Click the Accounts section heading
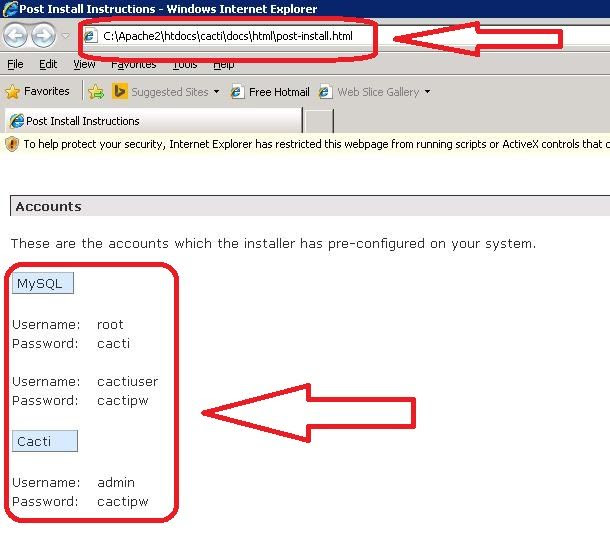Screen dimensions: 610x556 point(48,206)
